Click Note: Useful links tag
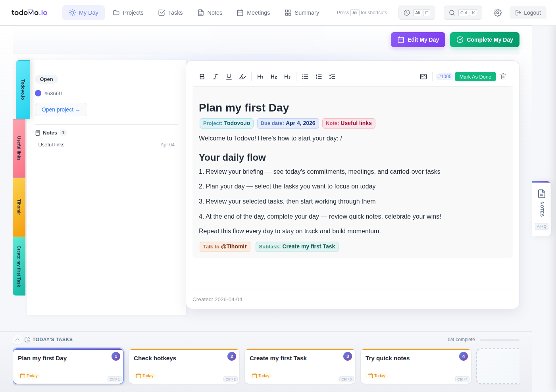 (349, 123)
